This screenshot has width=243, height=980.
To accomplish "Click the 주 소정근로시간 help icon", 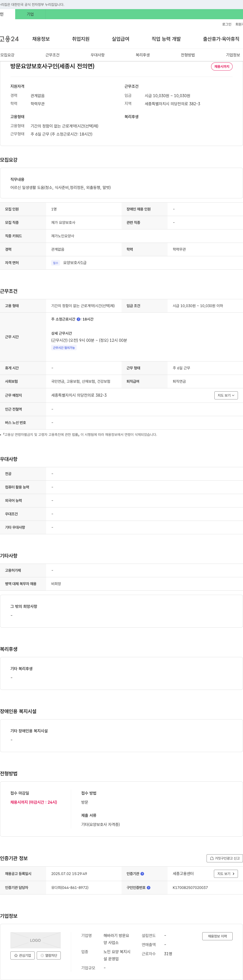I will pyautogui.click(x=78, y=319).
